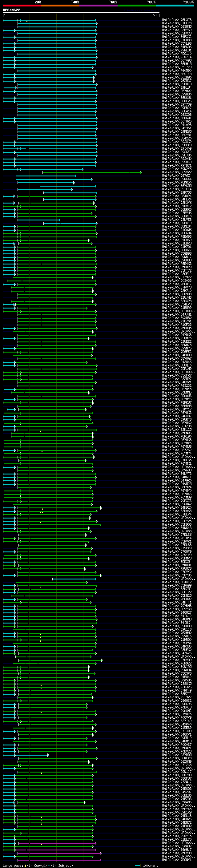Select hit label UniRef100_B6QKZ7
The width and height of the screenshot is (197, 868).
point(177,250)
